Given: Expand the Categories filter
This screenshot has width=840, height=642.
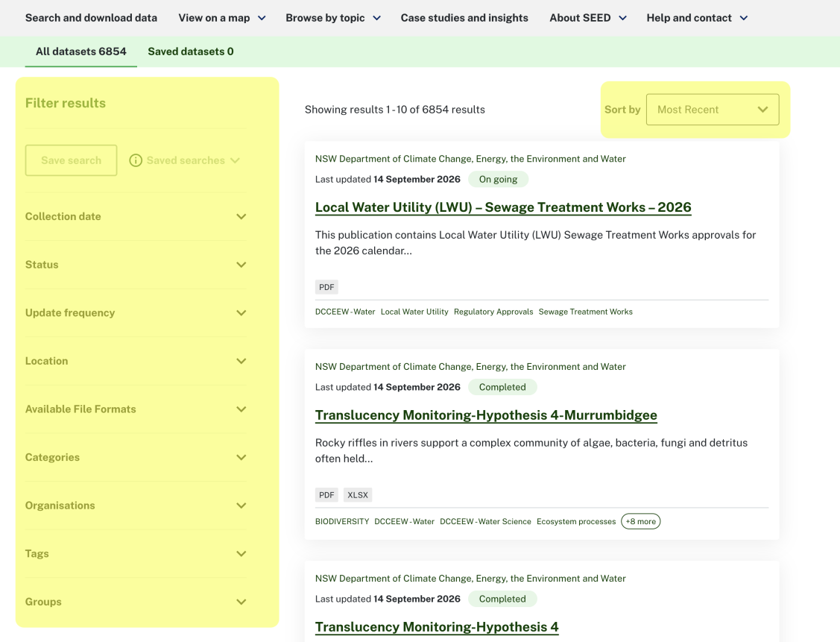Looking at the screenshot, I should pos(136,458).
